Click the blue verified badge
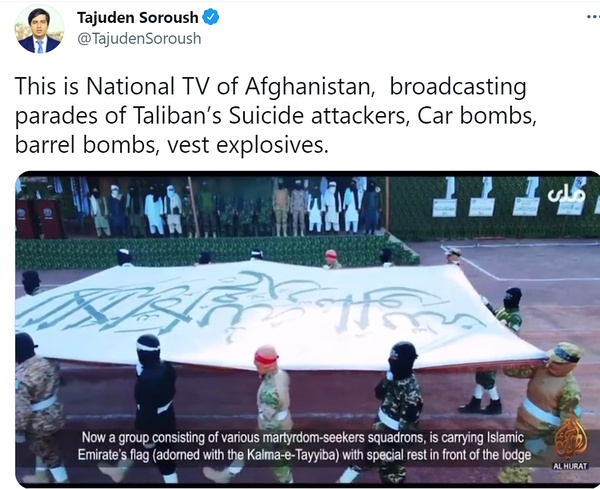 [x=210, y=17]
